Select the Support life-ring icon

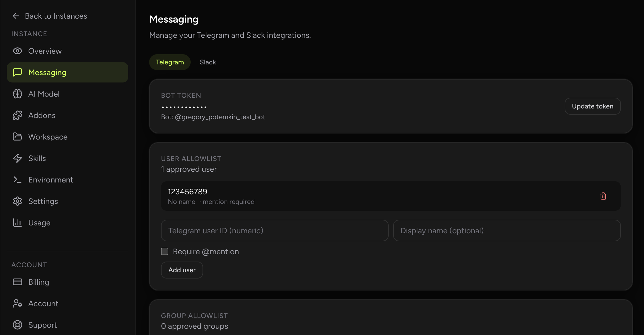point(18,325)
